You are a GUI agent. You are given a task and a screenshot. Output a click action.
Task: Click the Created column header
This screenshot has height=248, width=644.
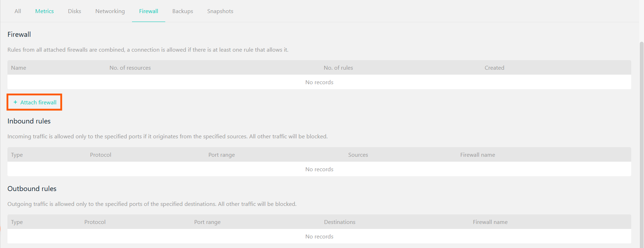tap(494, 68)
